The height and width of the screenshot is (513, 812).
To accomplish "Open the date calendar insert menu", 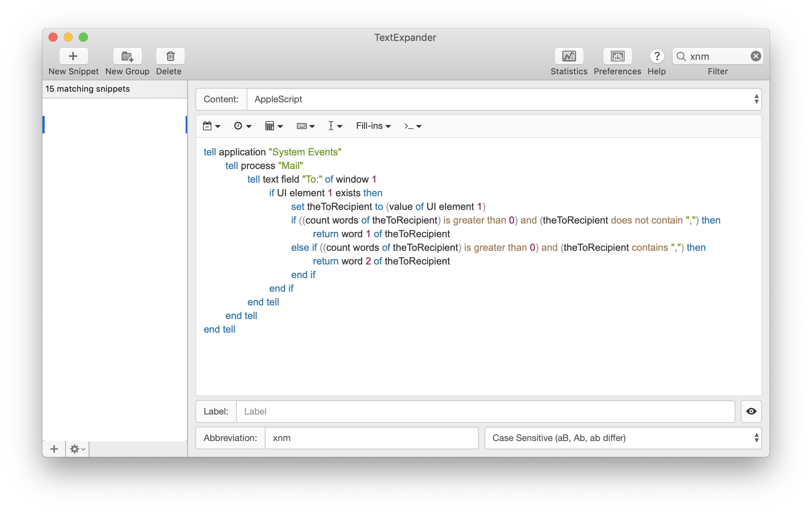I will coord(211,126).
